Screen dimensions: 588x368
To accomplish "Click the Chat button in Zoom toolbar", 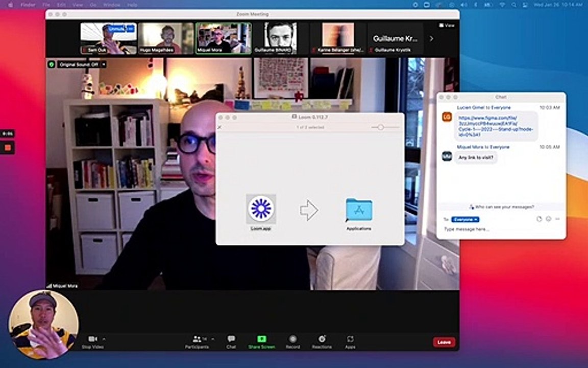I will (x=231, y=342).
